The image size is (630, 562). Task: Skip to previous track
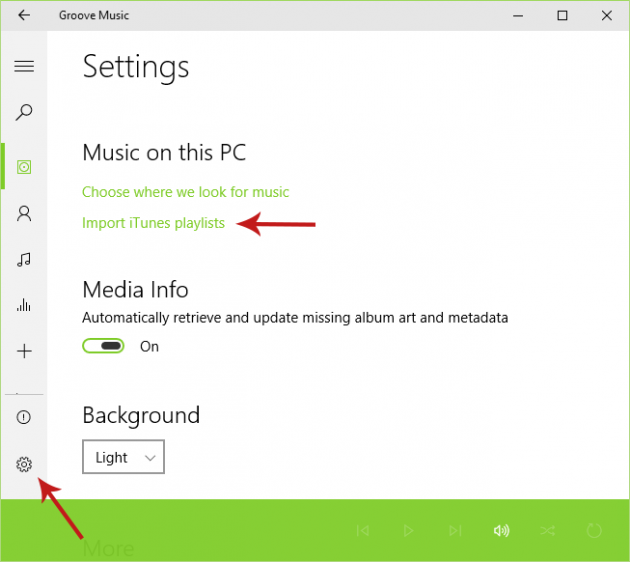(x=363, y=530)
